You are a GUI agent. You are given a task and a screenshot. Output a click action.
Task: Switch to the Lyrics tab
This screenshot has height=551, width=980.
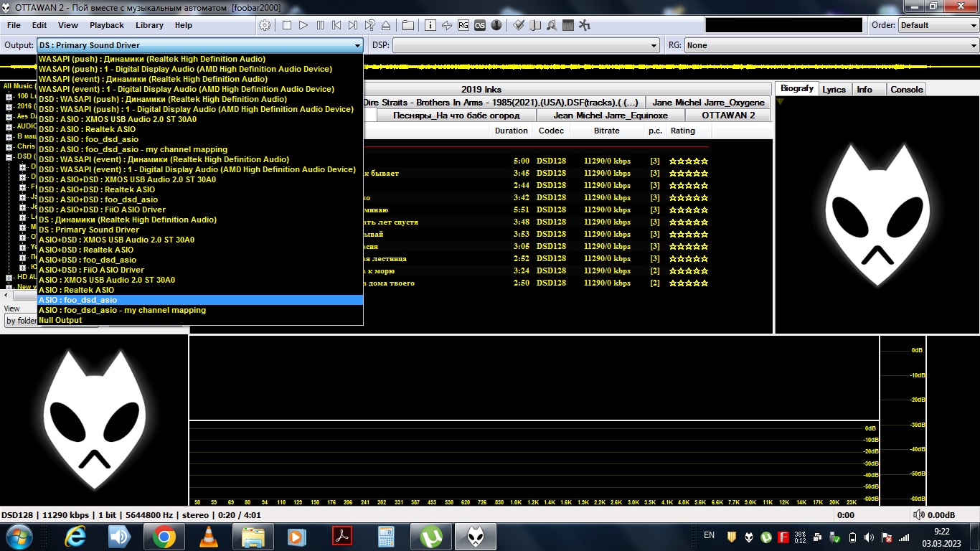834,90
